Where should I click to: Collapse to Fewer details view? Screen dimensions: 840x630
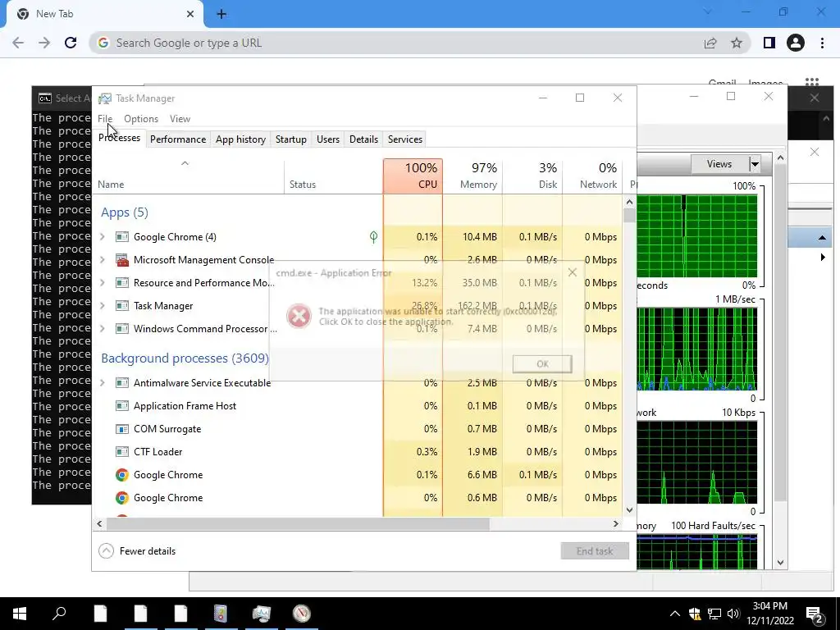tap(137, 551)
